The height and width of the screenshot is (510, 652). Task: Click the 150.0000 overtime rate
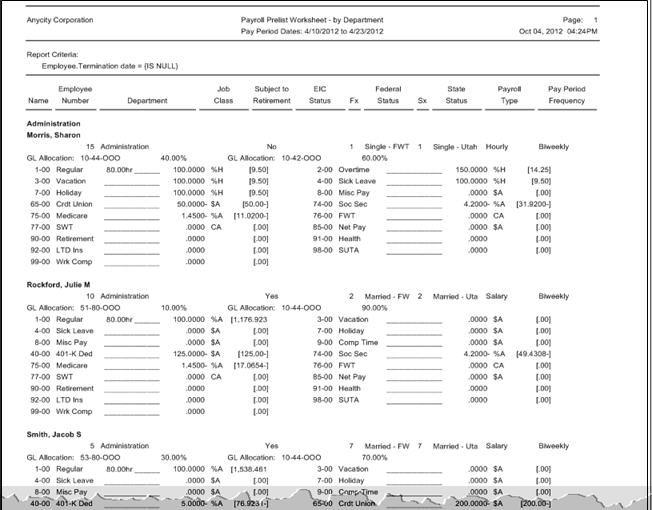472,170
